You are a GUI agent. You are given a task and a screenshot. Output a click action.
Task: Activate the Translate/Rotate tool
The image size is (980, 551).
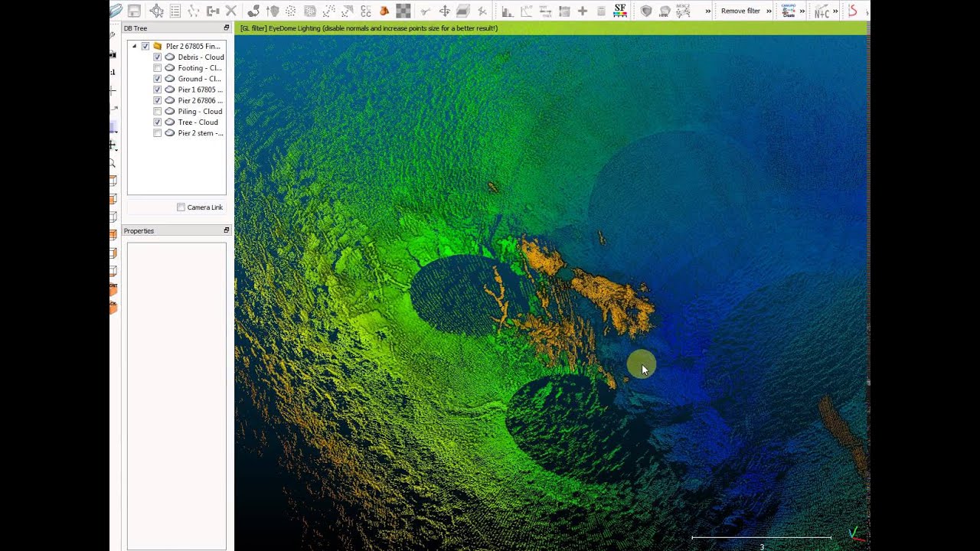[444, 11]
